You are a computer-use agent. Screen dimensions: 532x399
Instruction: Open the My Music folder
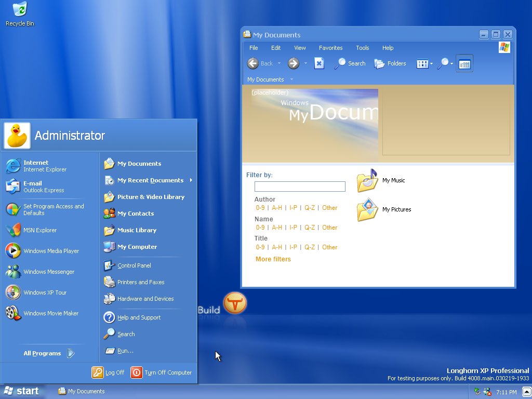[381, 180]
